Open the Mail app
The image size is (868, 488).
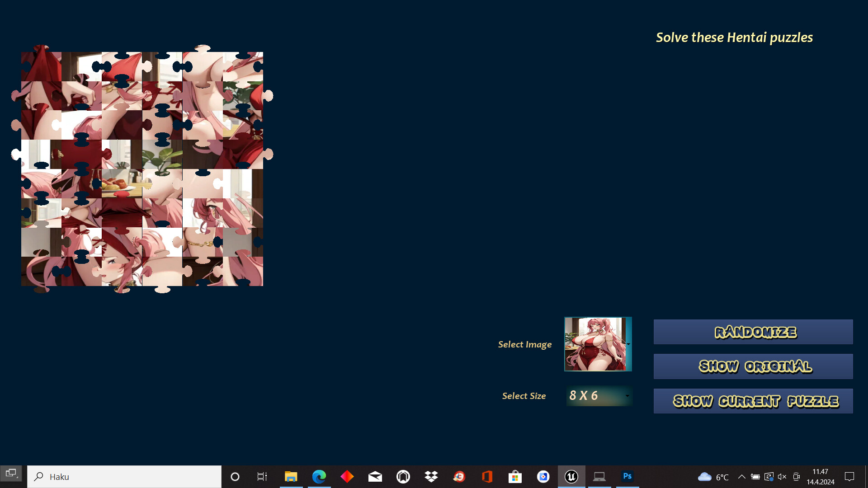click(375, 476)
